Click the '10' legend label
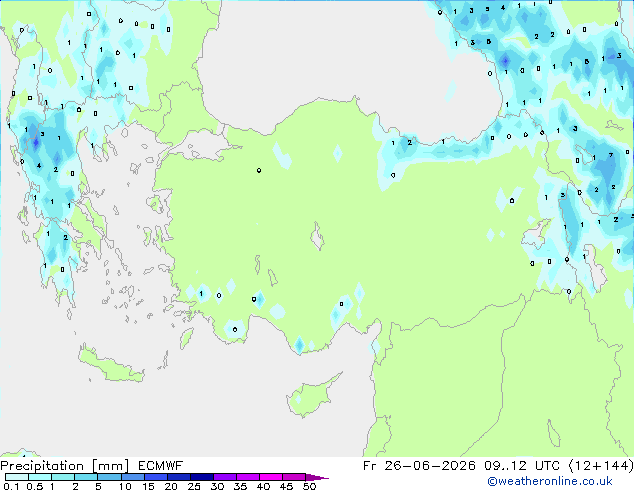 (x=125, y=486)
